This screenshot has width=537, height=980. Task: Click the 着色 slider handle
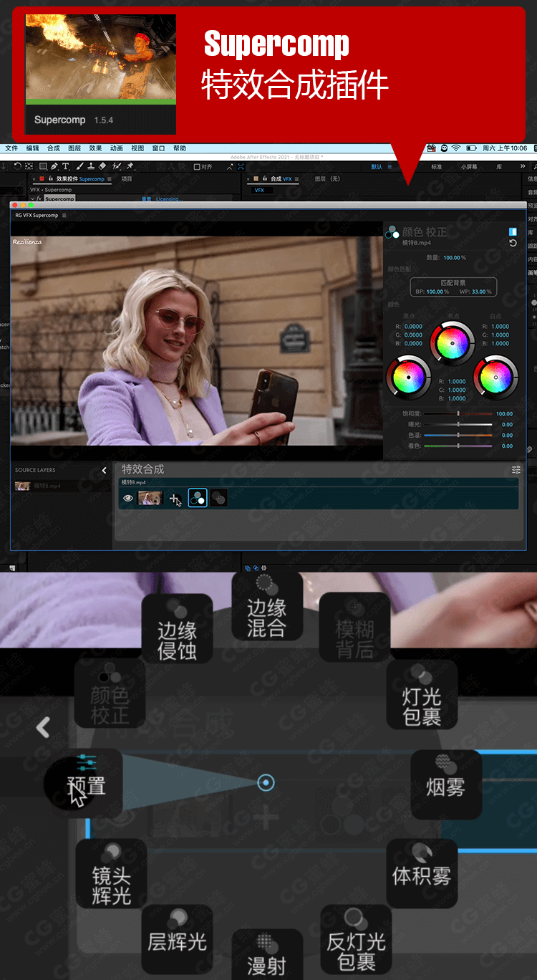(x=458, y=446)
